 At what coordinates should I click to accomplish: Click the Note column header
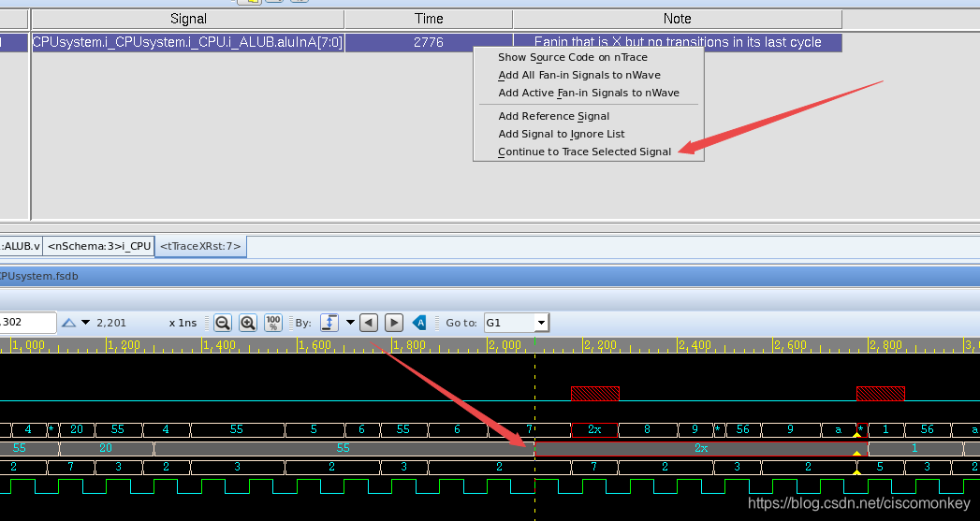678,19
